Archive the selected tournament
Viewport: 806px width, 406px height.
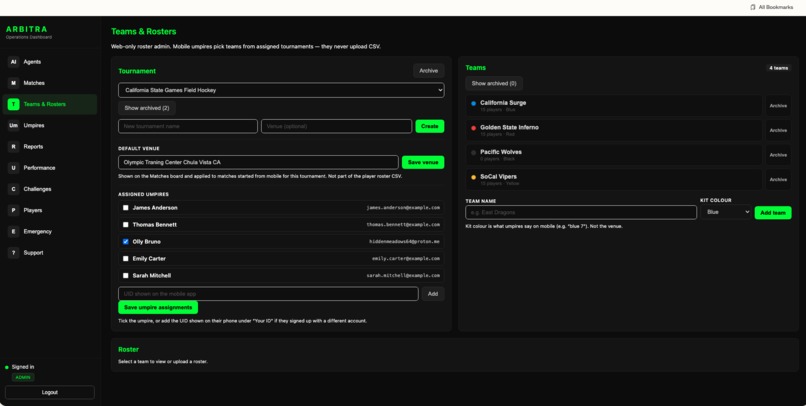[x=428, y=71]
